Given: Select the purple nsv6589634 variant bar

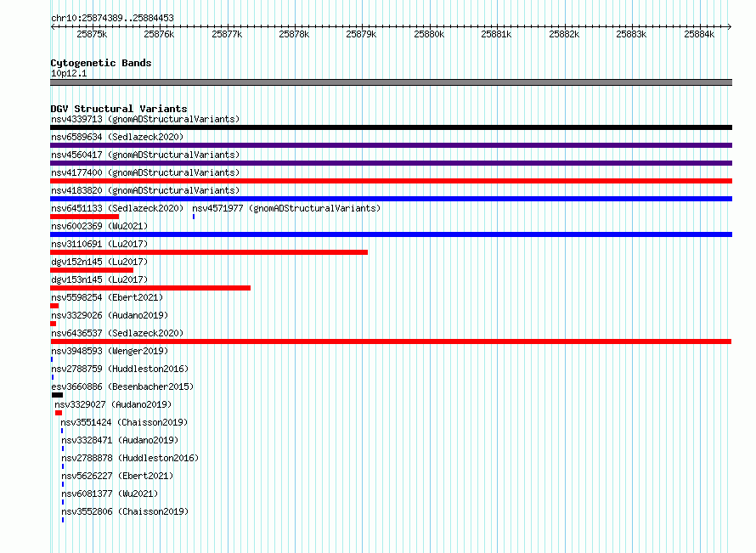Looking at the screenshot, I should tap(391, 145).
